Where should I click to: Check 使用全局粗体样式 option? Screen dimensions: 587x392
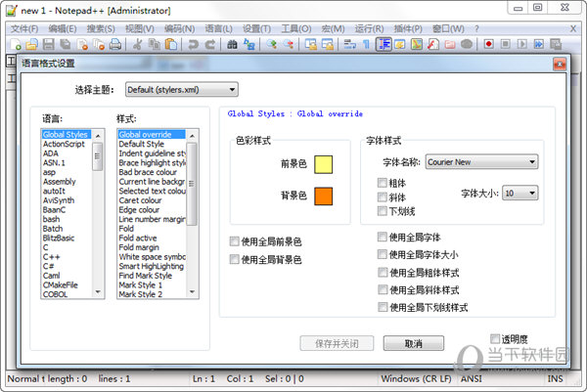pos(383,273)
